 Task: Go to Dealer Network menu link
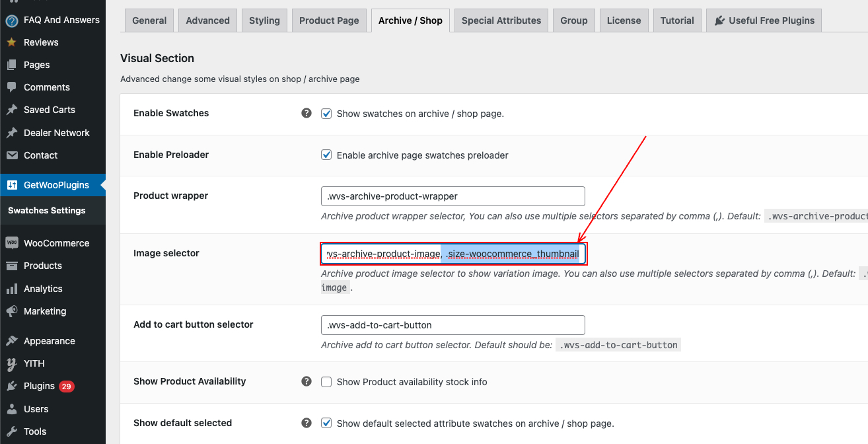(x=57, y=133)
